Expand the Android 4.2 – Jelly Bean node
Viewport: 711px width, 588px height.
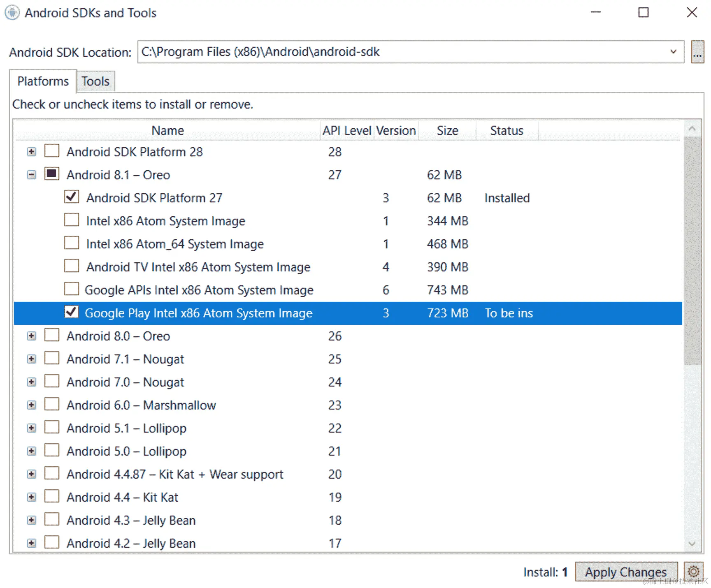coord(31,543)
